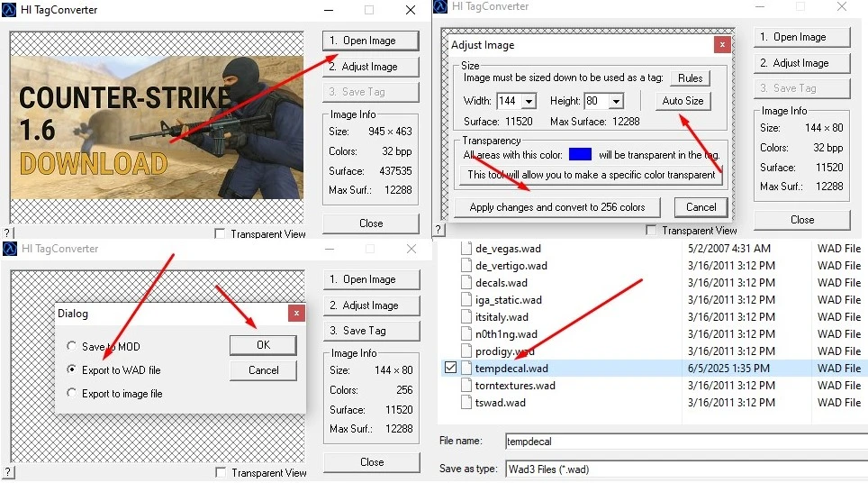Click '2. Adjust Image' button right of the Adjust Image dialog
This screenshot has width=868, height=483.
click(801, 63)
